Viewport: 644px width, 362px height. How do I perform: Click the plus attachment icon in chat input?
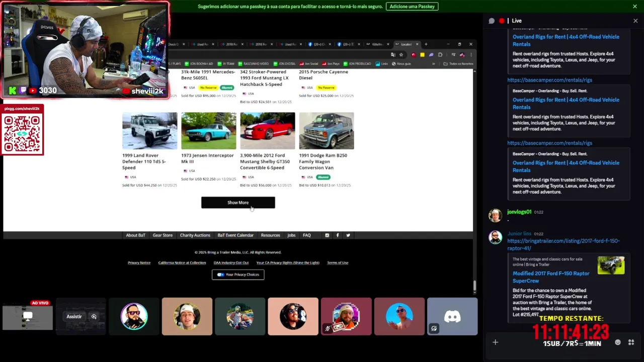click(495, 342)
